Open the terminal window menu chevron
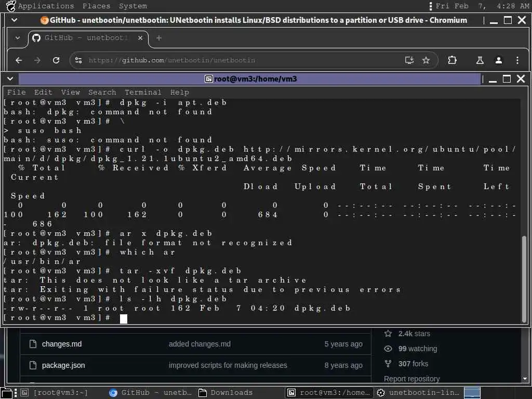The width and height of the screenshot is (532, 399). (x=10, y=79)
